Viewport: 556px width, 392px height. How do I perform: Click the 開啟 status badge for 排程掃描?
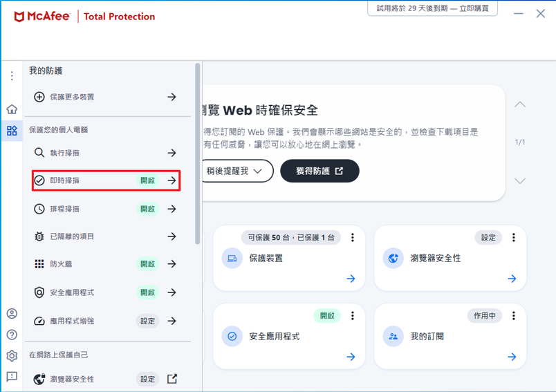click(x=147, y=209)
